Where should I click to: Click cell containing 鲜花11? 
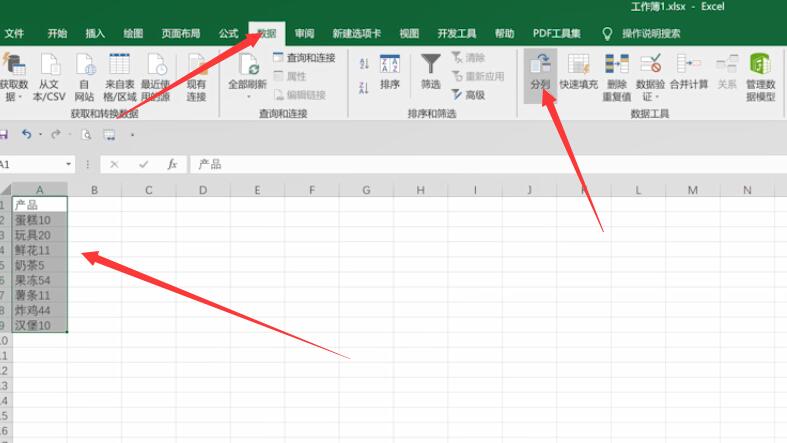point(40,250)
